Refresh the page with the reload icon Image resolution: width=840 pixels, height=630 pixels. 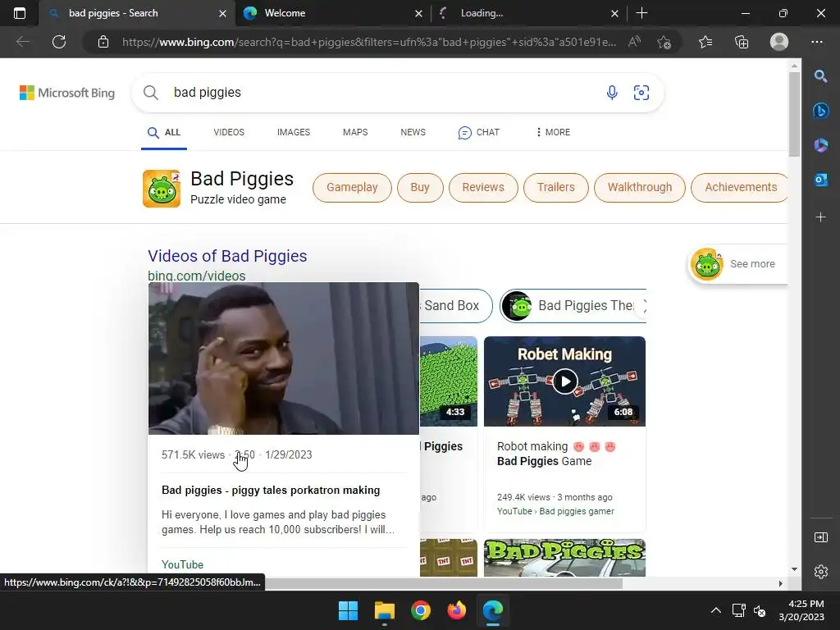(59, 42)
